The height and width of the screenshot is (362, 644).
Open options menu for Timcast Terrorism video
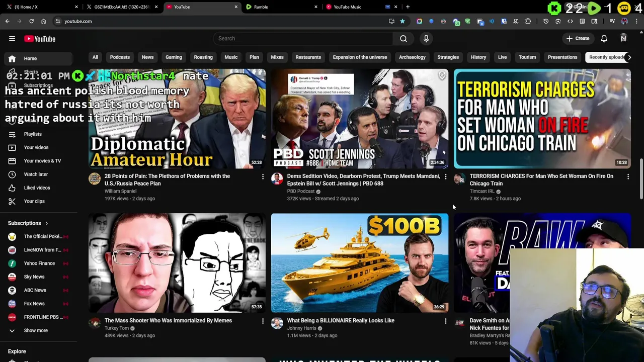click(628, 176)
